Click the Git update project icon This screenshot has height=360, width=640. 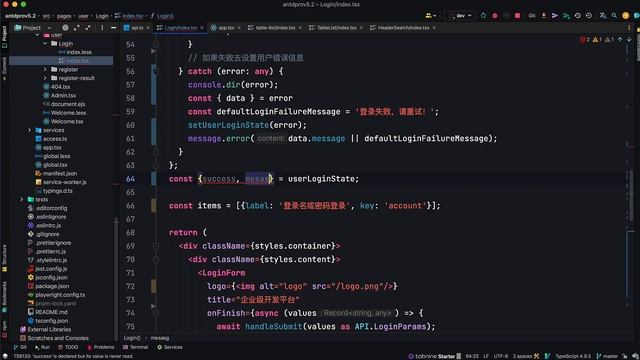[x=544, y=16]
